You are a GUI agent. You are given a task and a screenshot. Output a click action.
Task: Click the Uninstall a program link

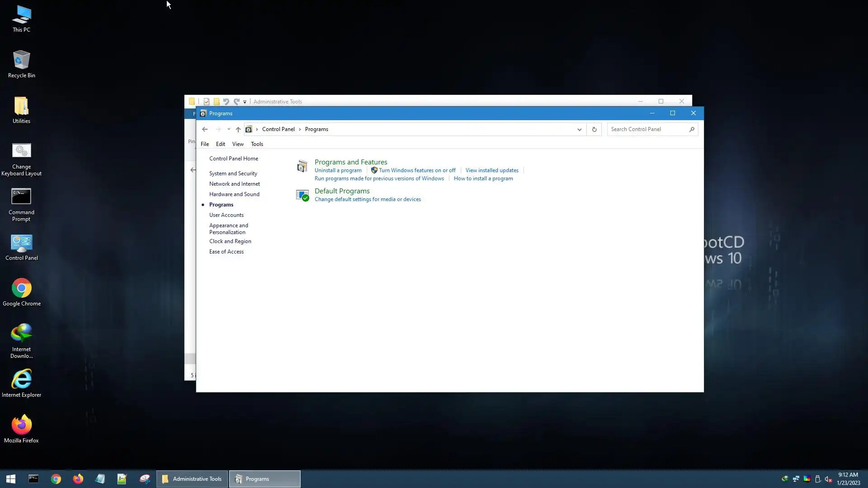pos(338,170)
